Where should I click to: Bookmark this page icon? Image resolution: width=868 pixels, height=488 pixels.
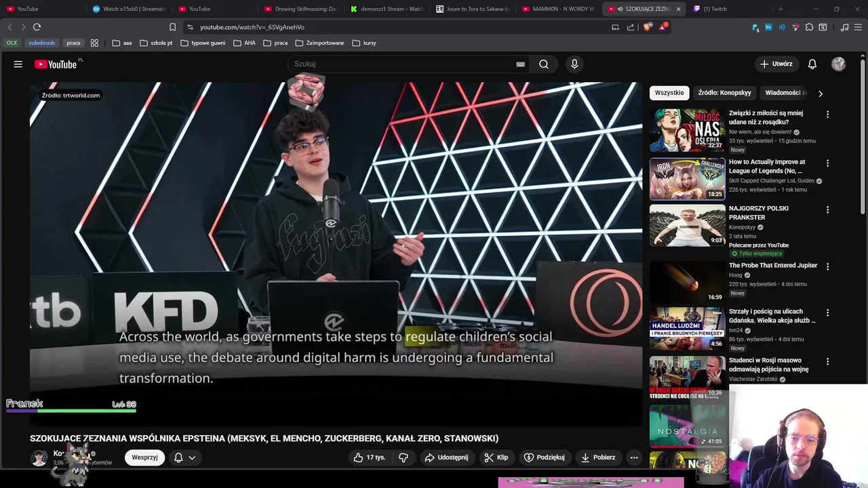[x=172, y=27]
